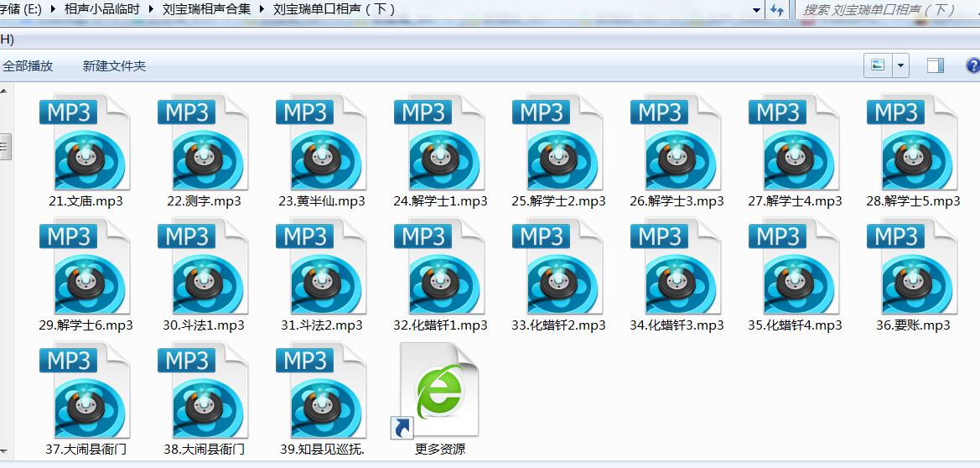The width and height of the screenshot is (980, 468).
Task: Click the change view icon button
Action: point(878,65)
